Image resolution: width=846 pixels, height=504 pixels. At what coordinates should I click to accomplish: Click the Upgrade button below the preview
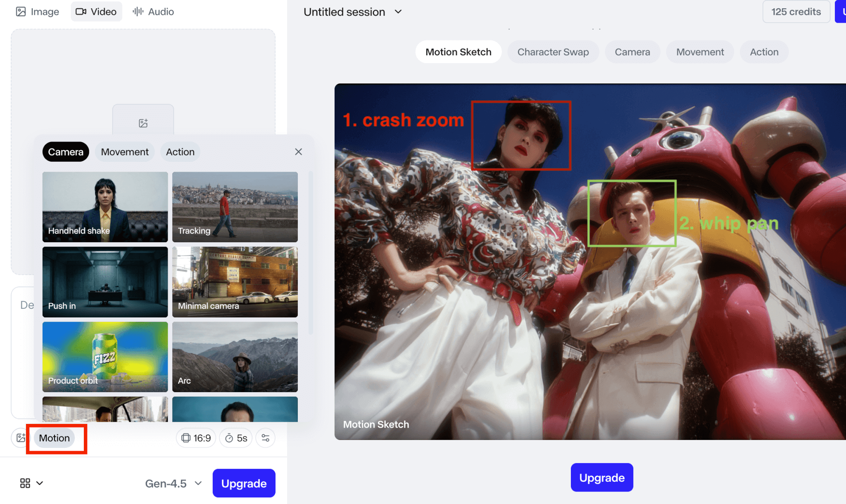click(601, 478)
